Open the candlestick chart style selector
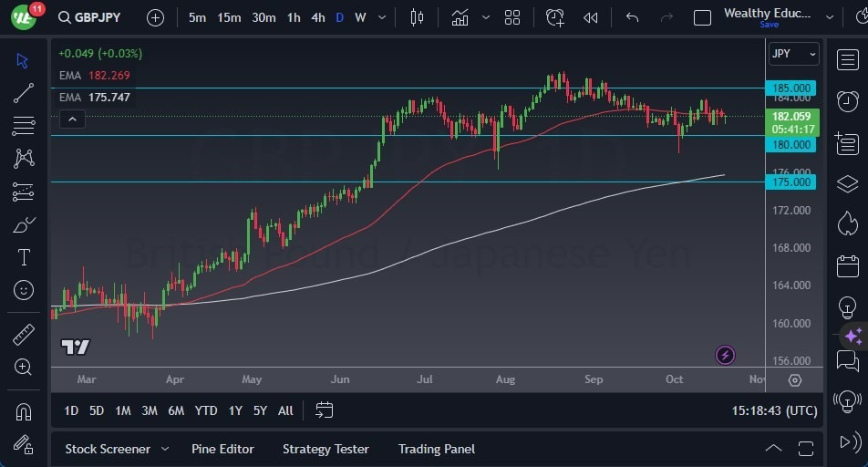The width and height of the screenshot is (868, 467). point(417,17)
